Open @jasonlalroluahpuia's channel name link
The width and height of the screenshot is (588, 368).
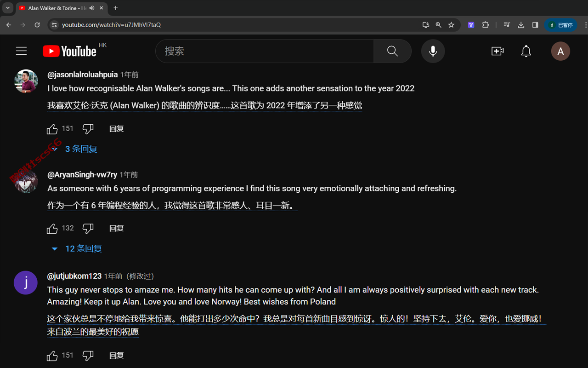[83, 75]
